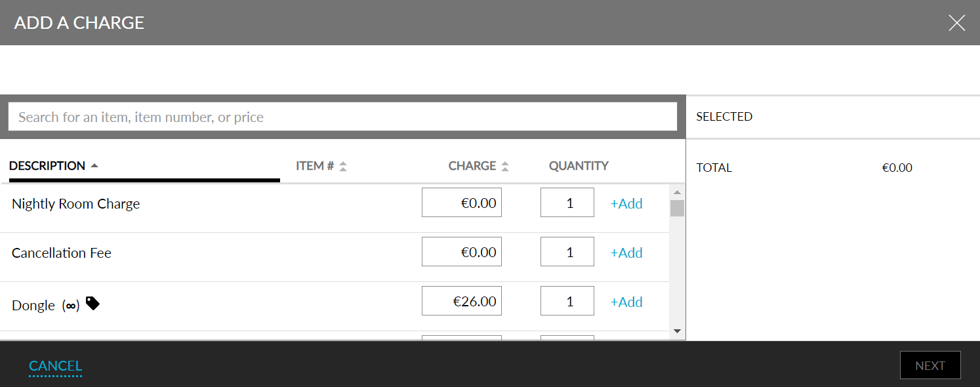Edit Cancellation Fee quantity field
Image resolution: width=980 pixels, height=387 pixels.
coord(567,251)
